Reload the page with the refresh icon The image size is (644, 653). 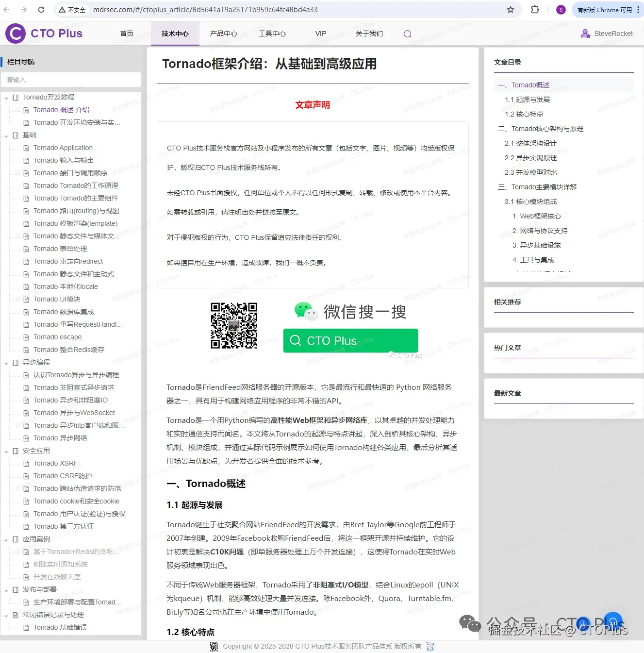point(41,9)
